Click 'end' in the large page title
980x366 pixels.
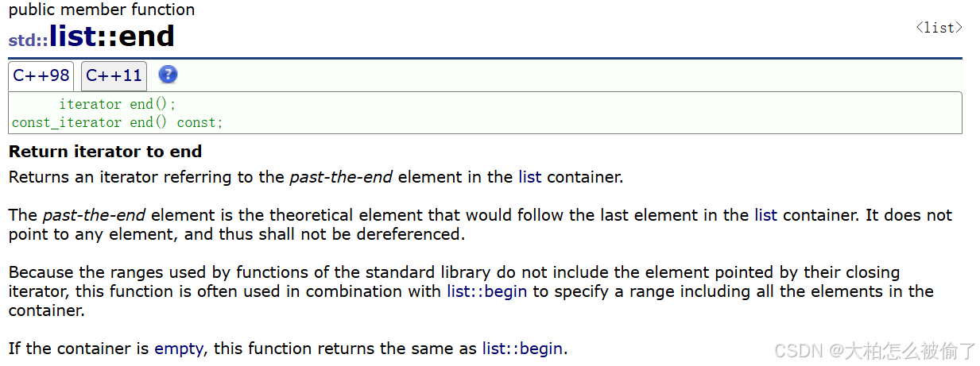(x=146, y=37)
